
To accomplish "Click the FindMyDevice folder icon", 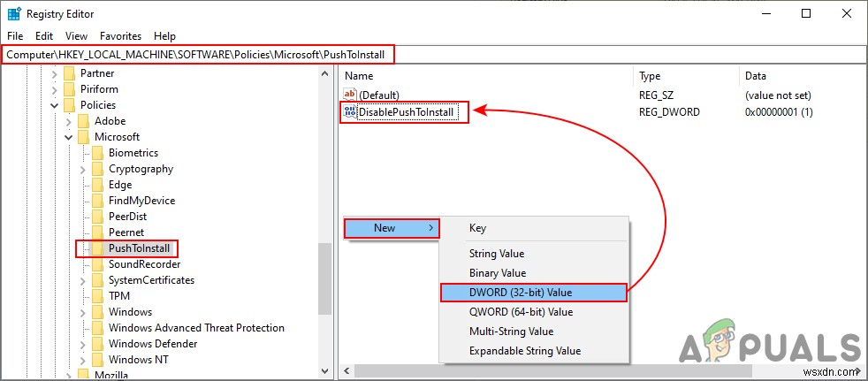I will point(97,201).
